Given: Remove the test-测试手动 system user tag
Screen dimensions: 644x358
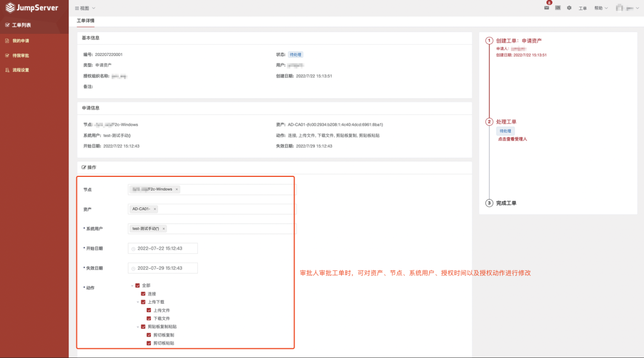Looking at the screenshot, I should (163, 229).
